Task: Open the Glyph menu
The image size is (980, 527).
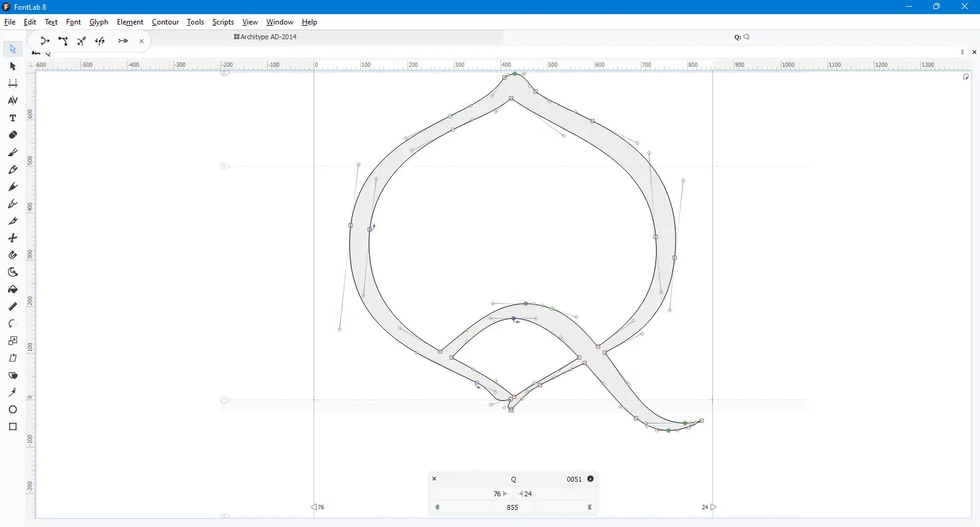Action: [99, 22]
